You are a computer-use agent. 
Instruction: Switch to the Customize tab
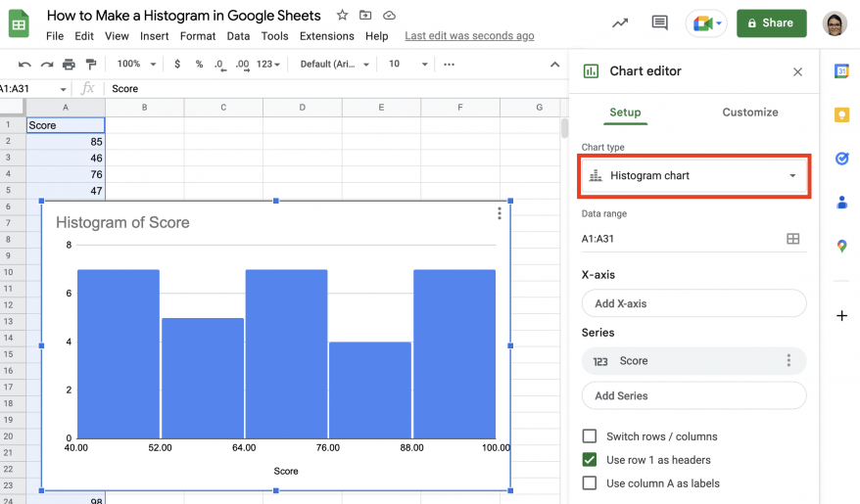[x=749, y=113]
